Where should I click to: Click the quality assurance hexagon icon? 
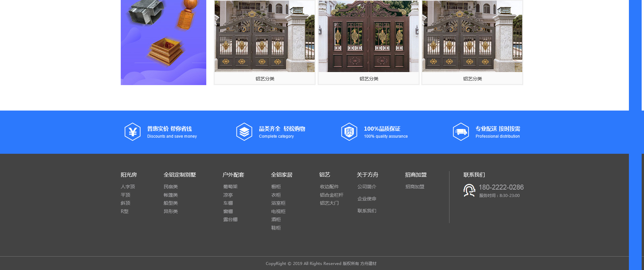(349, 132)
